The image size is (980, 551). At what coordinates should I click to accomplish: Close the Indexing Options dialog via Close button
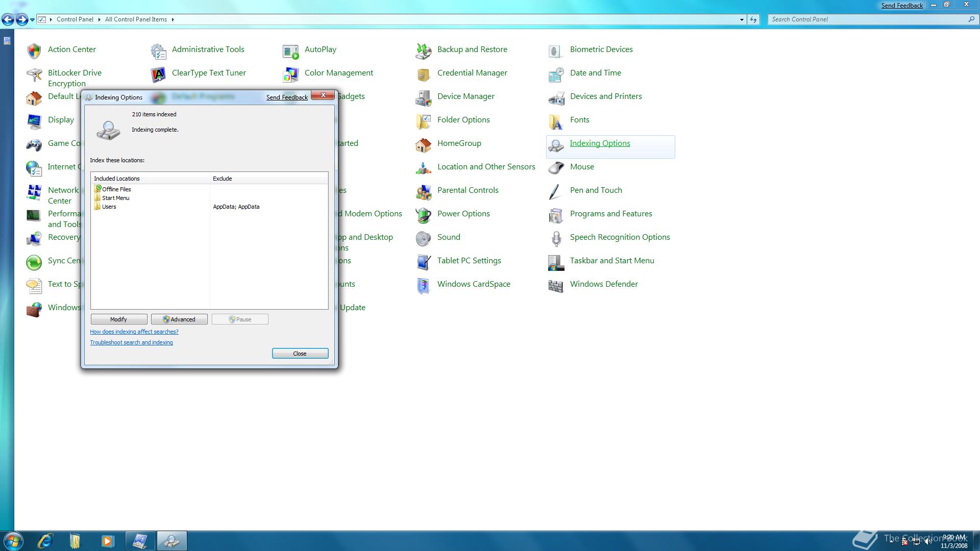[x=300, y=354]
